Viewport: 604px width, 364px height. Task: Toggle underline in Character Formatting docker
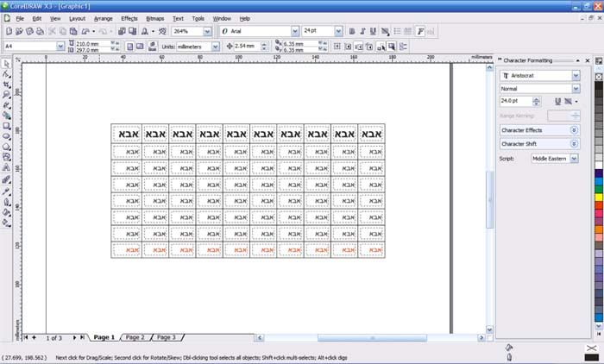pyautogui.click(x=557, y=101)
